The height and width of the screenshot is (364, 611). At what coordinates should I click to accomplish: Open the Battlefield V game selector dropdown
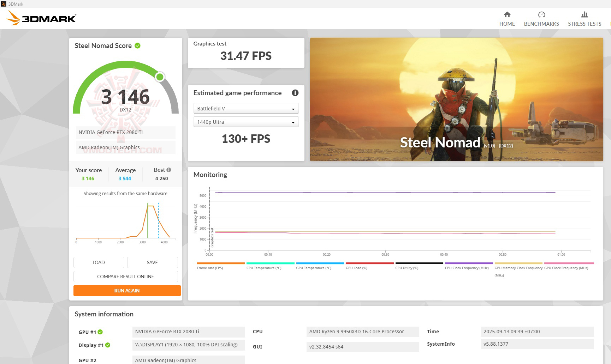(246, 108)
